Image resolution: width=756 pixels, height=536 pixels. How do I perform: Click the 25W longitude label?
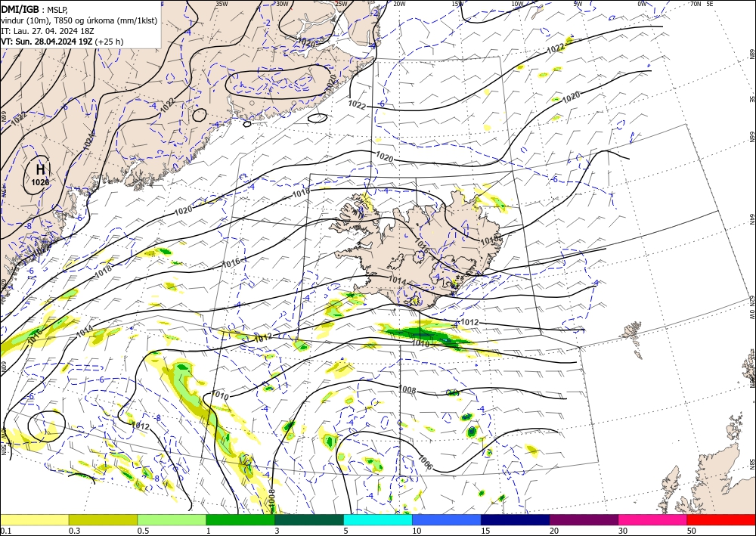pyautogui.click(x=341, y=4)
